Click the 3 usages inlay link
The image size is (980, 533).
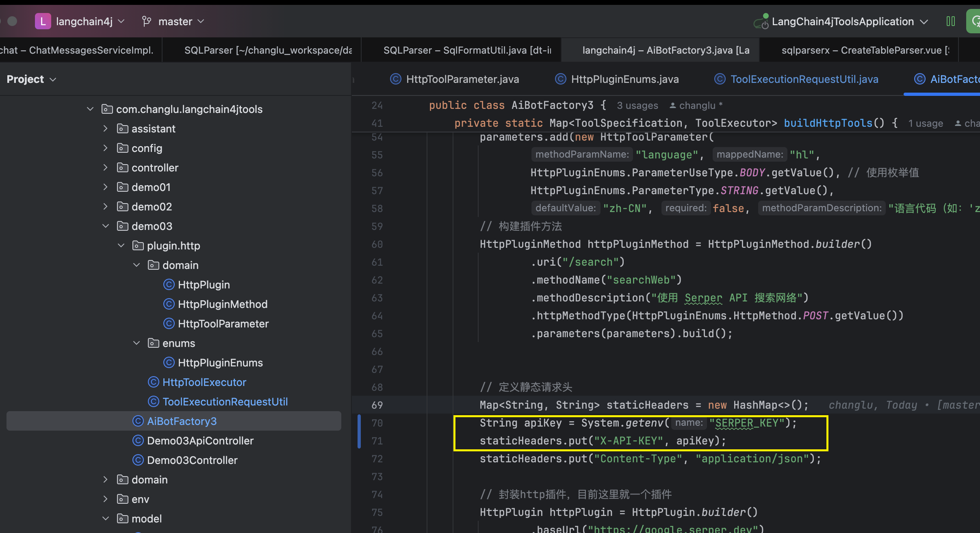tap(637, 106)
